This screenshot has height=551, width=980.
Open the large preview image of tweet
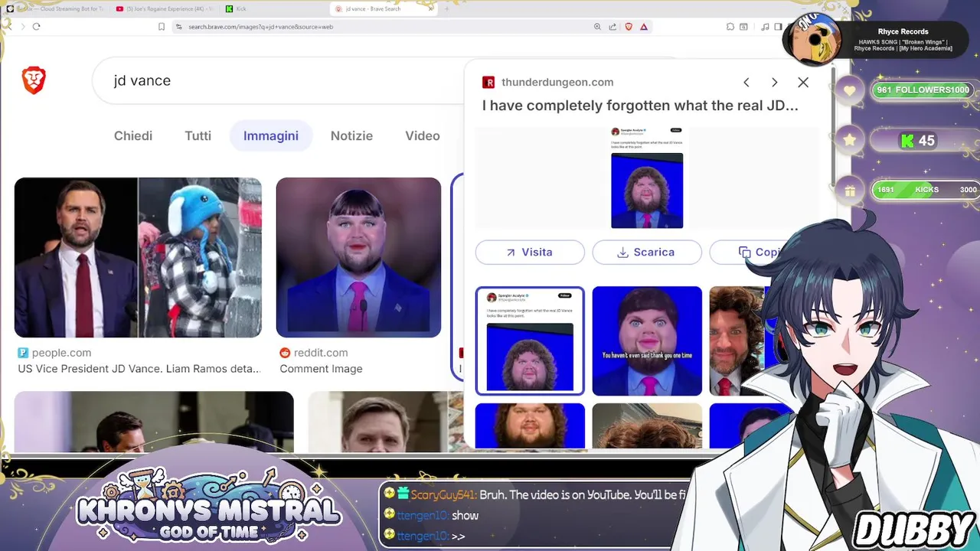[x=647, y=178]
